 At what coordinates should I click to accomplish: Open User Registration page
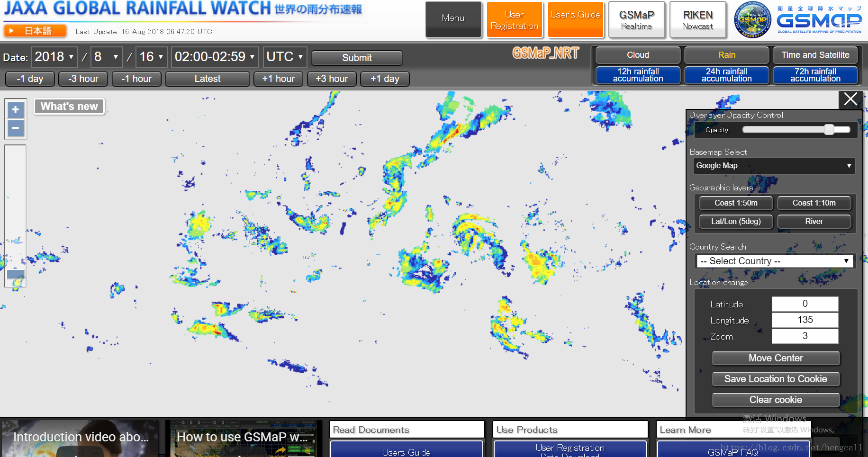pos(514,19)
